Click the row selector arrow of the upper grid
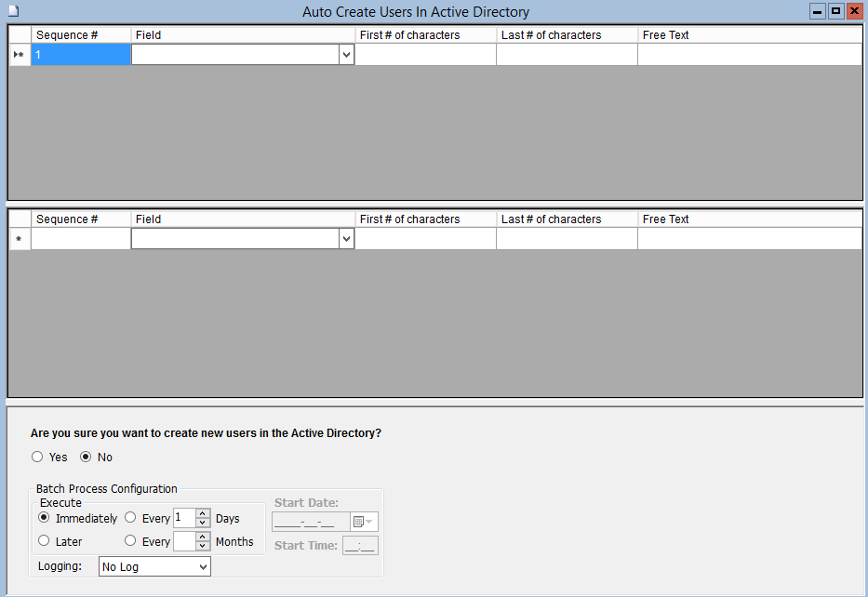The height and width of the screenshot is (597, 868). (19, 55)
